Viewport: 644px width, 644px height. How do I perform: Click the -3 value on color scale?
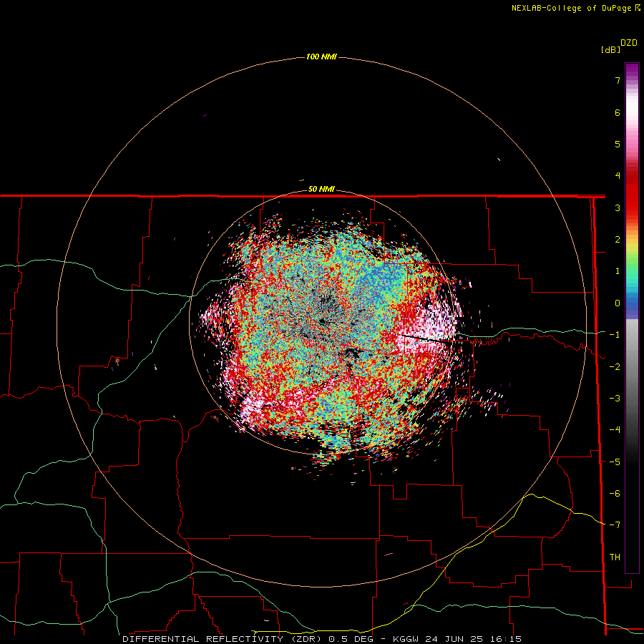pyautogui.click(x=615, y=399)
